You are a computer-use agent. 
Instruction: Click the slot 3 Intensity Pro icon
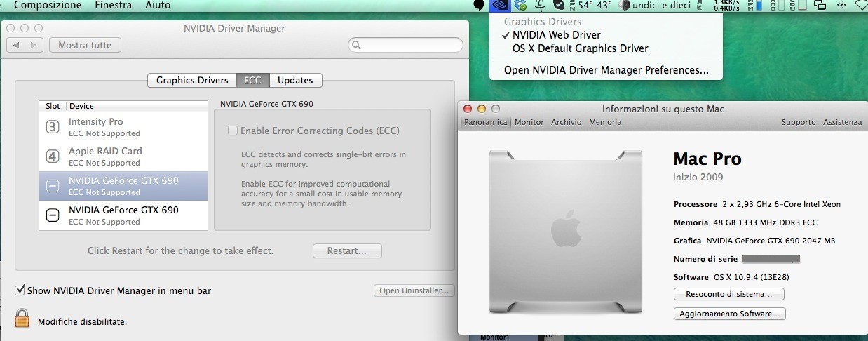coord(53,127)
